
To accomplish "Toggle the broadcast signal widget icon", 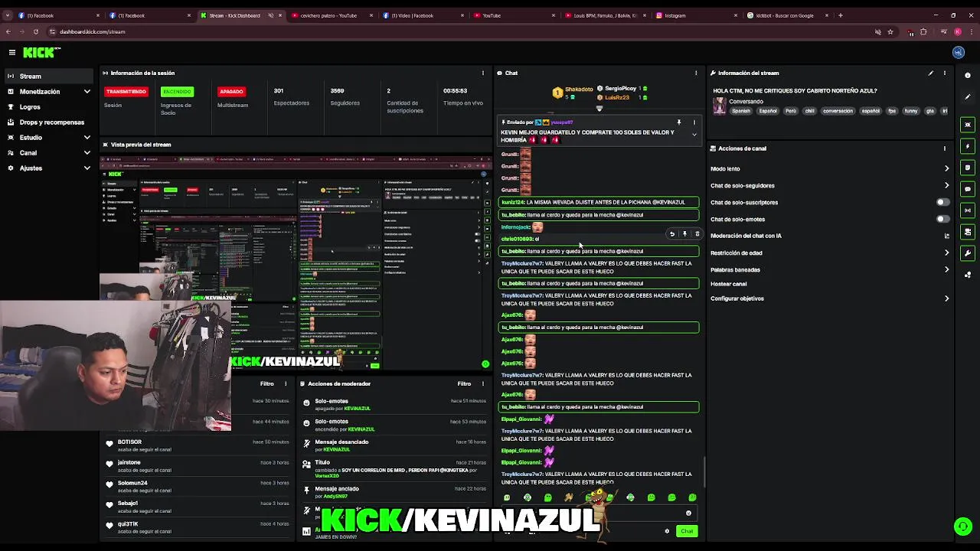I will pos(968,210).
